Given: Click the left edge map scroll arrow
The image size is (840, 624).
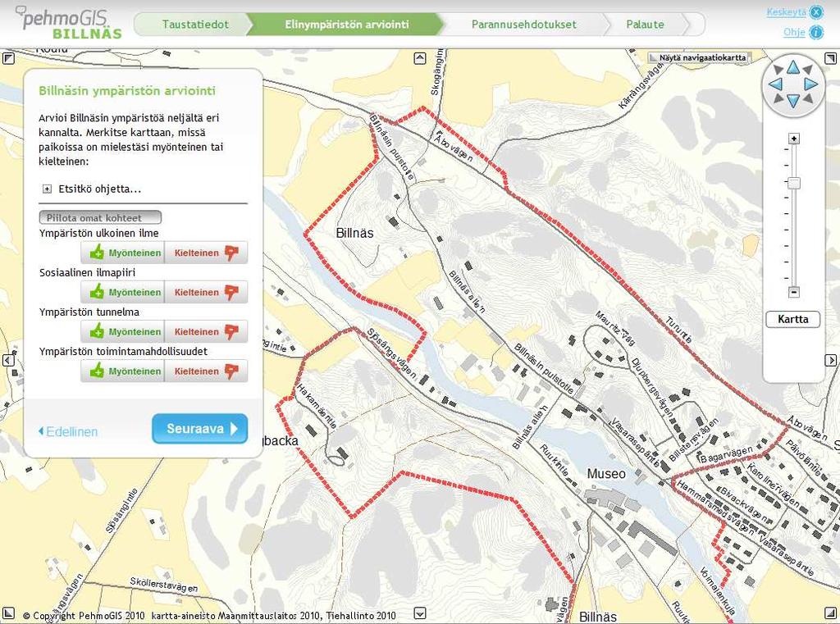Looking at the screenshot, I should [8, 361].
